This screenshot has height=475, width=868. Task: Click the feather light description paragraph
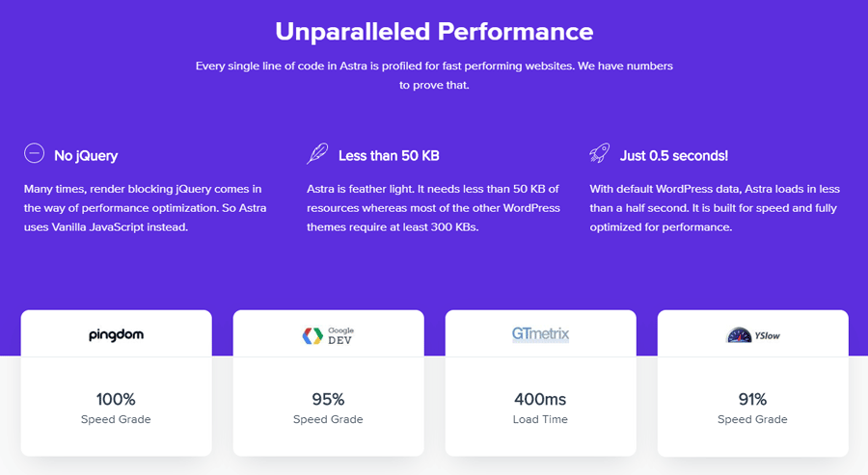[433, 208]
